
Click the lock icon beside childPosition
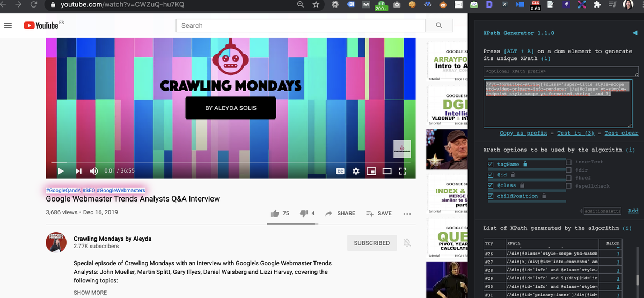(544, 196)
